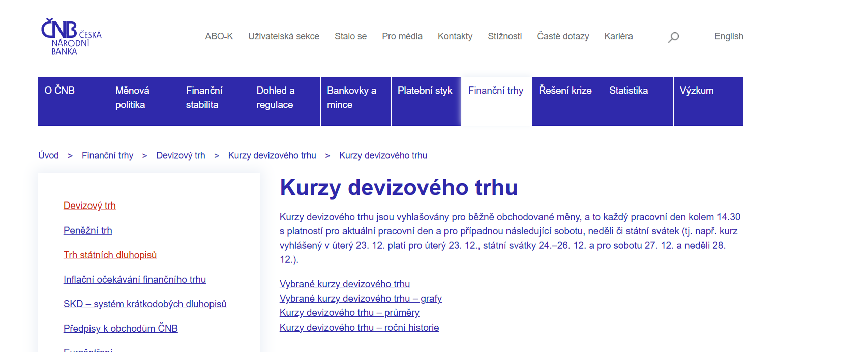Viewport: 868px width, 352px height.
Task: Click the ČNB Česká národní banka logo
Action: point(71,37)
